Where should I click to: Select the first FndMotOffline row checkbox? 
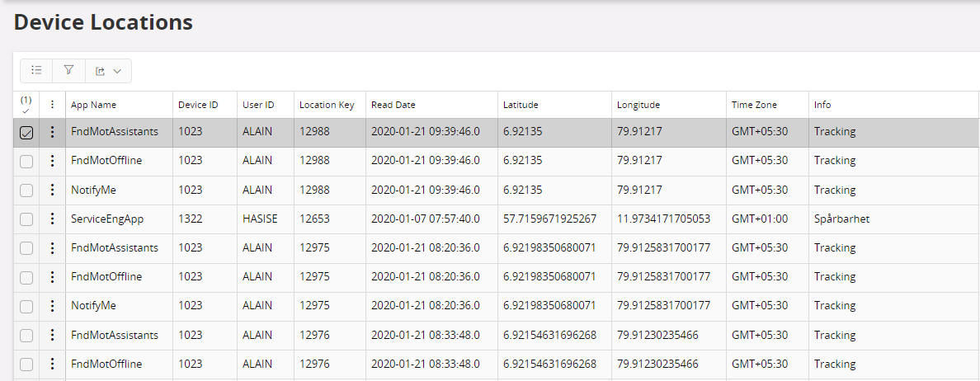pos(26,161)
